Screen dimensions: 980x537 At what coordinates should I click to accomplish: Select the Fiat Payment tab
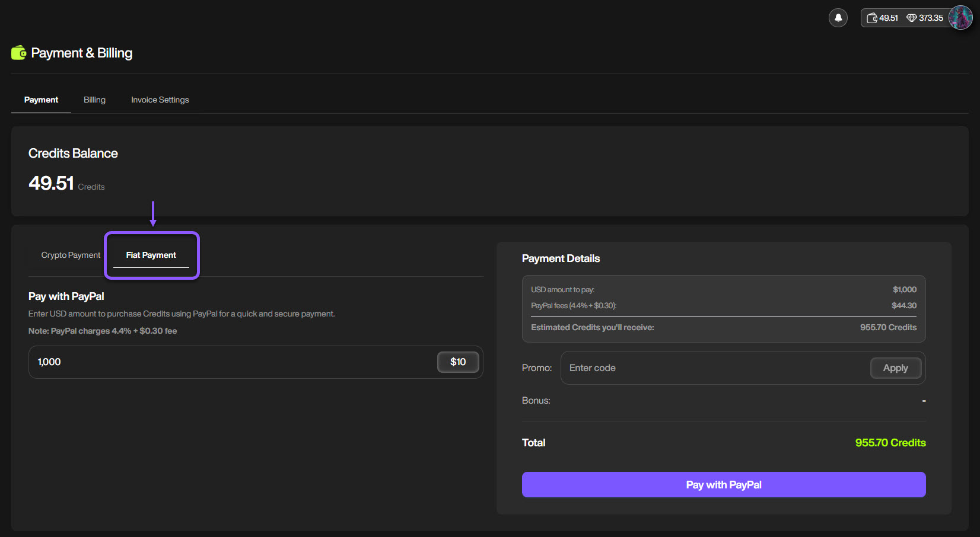(151, 255)
